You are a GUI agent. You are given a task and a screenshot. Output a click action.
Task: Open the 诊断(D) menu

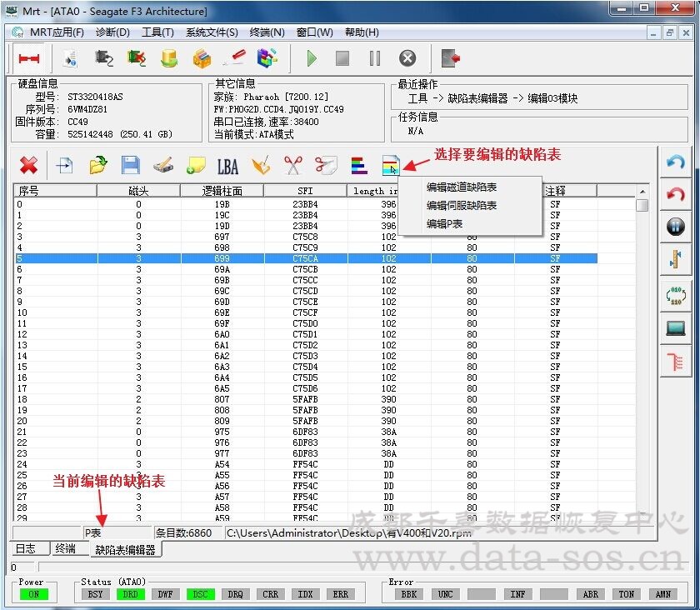coord(112,32)
